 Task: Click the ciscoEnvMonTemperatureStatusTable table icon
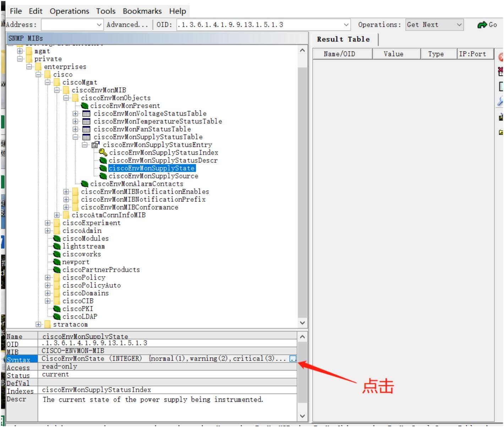coord(86,121)
